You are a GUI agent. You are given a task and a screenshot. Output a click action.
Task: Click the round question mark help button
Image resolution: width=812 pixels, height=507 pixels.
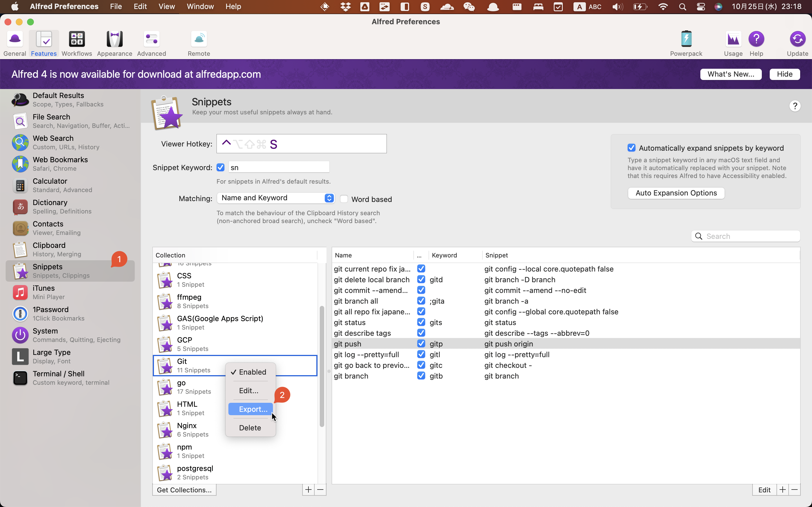tap(795, 106)
